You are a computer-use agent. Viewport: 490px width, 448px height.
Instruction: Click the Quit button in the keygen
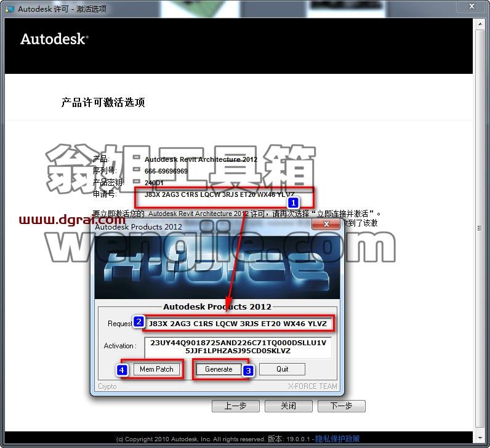[282, 369]
